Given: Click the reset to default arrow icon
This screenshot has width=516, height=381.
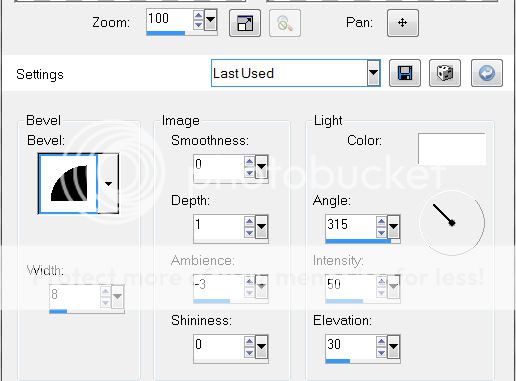Looking at the screenshot, I should [487, 73].
